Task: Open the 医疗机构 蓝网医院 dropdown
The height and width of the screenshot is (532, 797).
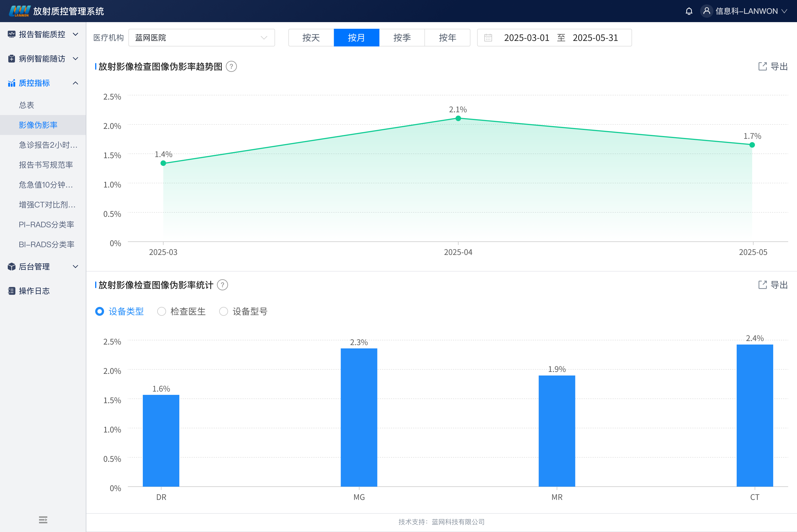Action: click(201, 38)
